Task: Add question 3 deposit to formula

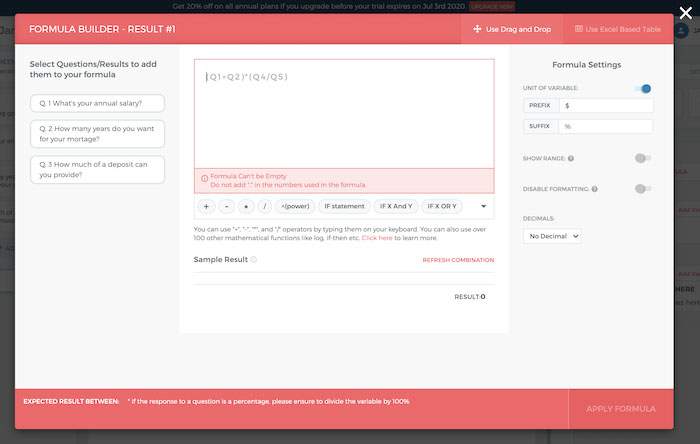Action: pyautogui.click(x=97, y=170)
